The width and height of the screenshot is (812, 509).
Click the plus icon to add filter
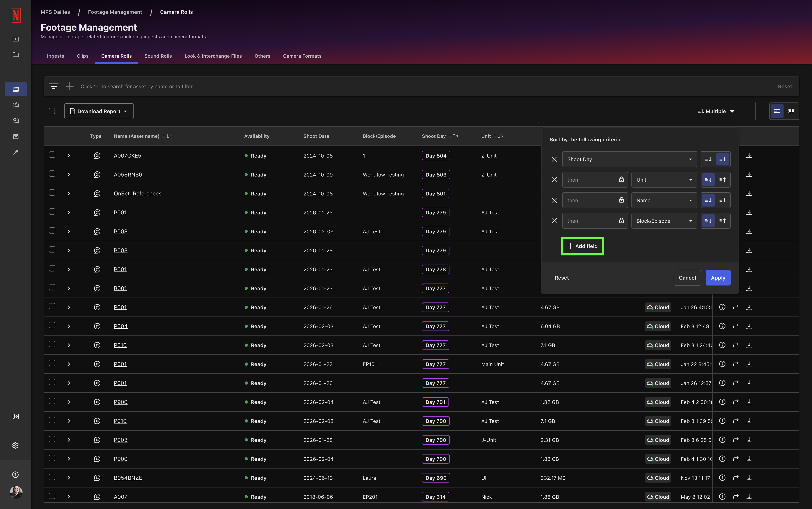pos(69,86)
